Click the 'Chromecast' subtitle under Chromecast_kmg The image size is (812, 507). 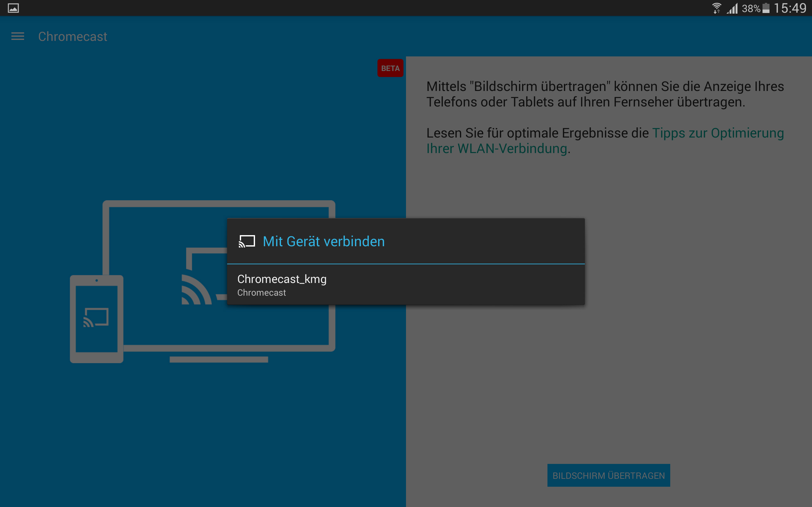261,293
